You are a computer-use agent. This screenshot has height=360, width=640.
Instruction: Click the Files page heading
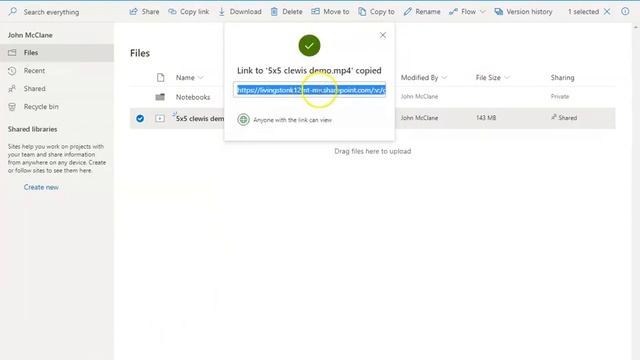pyautogui.click(x=140, y=53)
